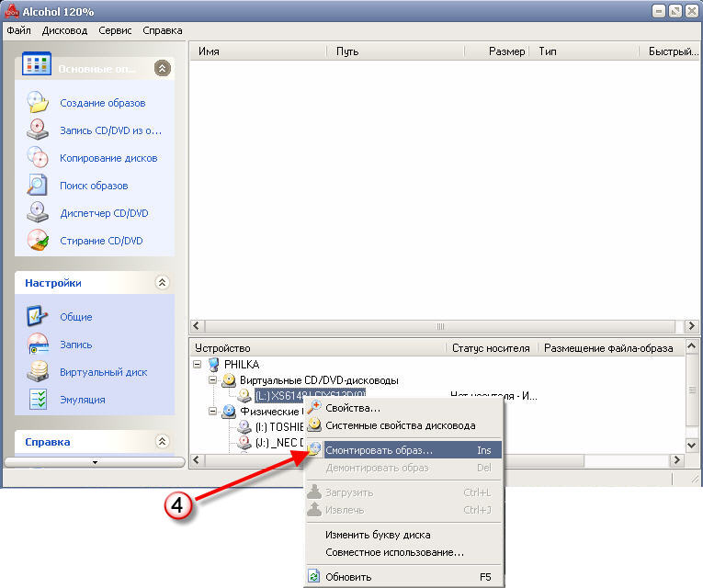Sort image list by Имя column
This screenshot has width=703, height=588.
click(x=259, y=51)
